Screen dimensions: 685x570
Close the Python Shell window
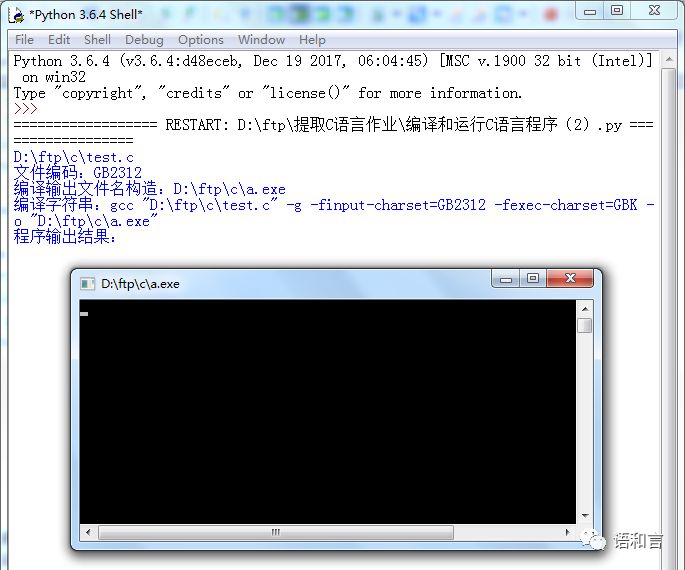tap(654, 11)
